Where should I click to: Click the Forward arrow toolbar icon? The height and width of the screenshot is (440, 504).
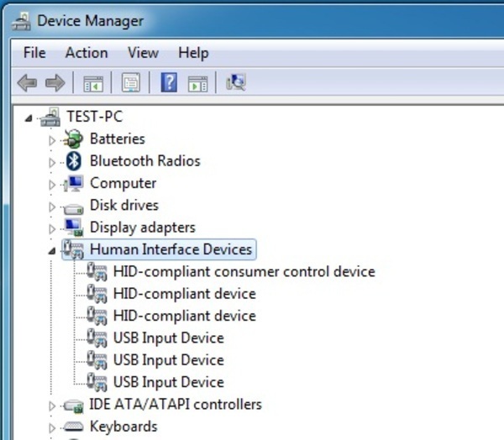pyautogui.click(x=55, y=83)
